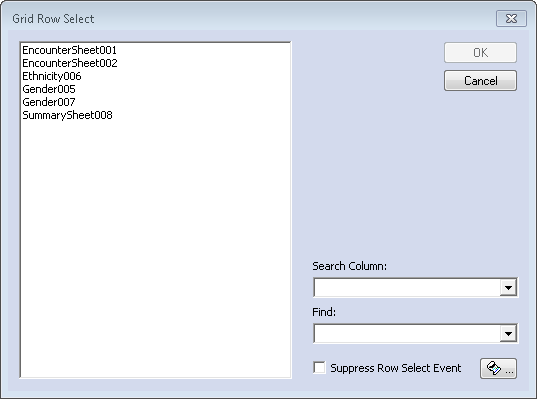
Task: Expand the Search Column dropdown arrow
Action: (x=508, y=288)
